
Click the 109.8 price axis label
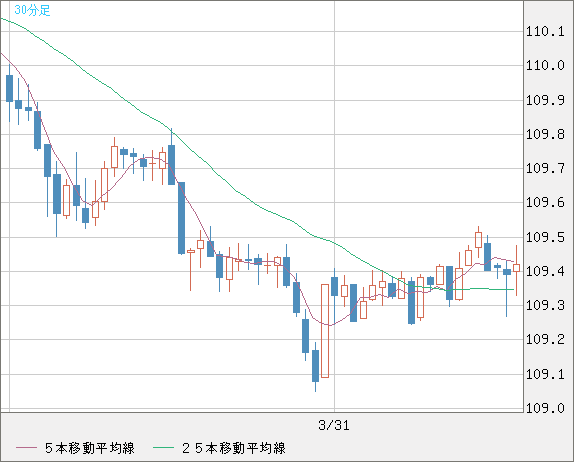pos(545,134)
